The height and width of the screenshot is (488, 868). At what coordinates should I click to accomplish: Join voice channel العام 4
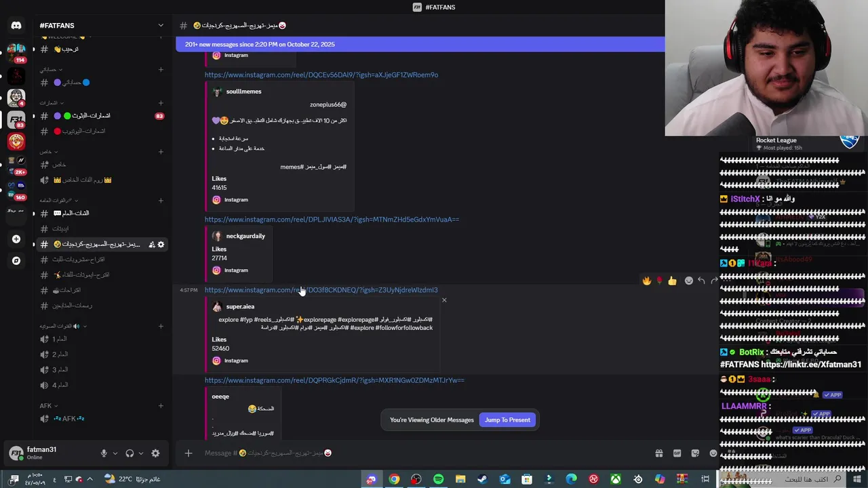[102, 385]
